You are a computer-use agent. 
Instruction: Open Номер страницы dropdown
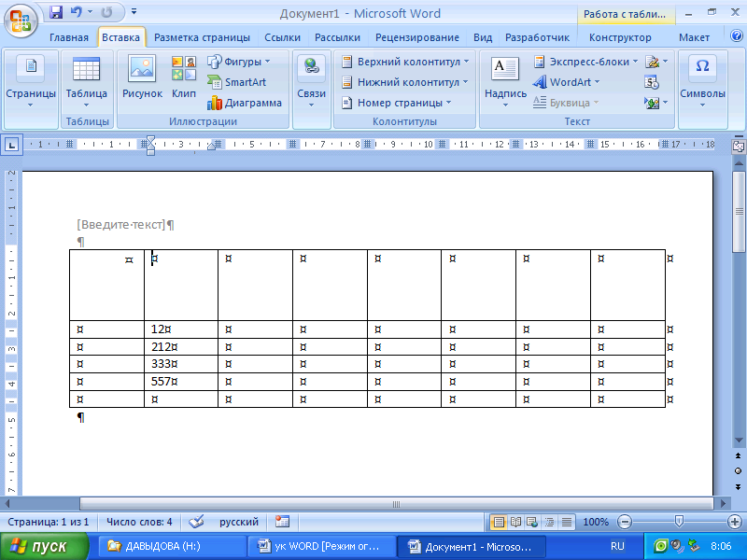(x=396, y=103)
